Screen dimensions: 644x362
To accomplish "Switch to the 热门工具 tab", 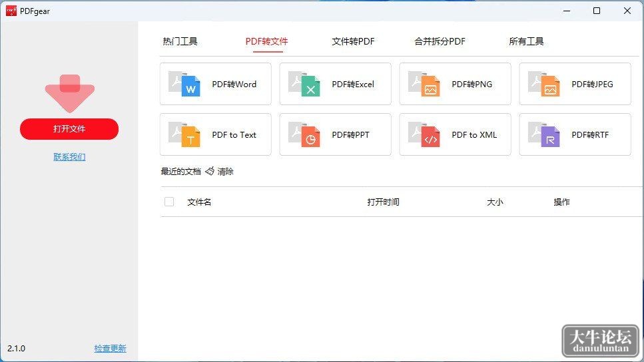I will (180, 41).
